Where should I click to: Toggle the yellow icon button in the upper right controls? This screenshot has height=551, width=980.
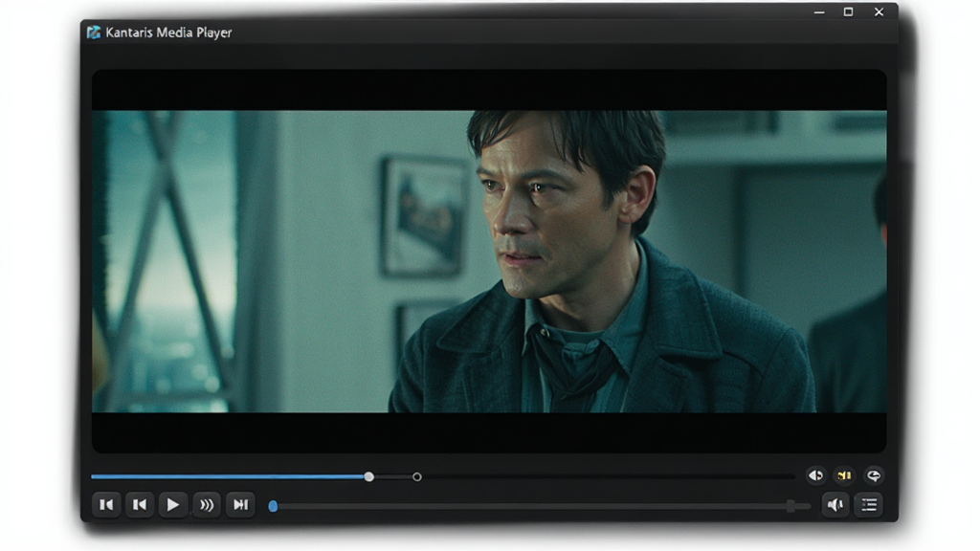pos(844,476)
